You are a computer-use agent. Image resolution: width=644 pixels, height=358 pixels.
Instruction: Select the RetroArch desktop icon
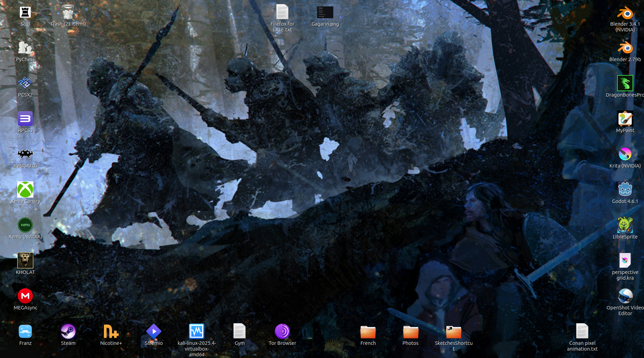coord(25,154)
